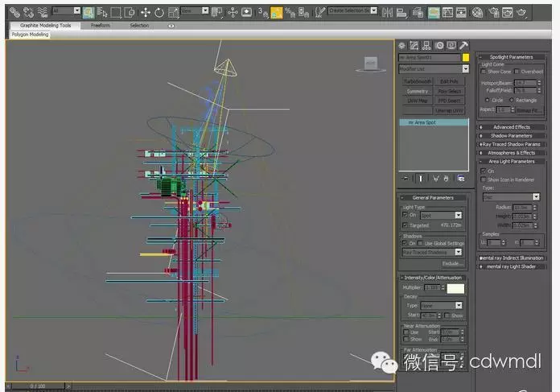
Task: Toggle the Targeted light checkbox
Action: tap(405, 225)
